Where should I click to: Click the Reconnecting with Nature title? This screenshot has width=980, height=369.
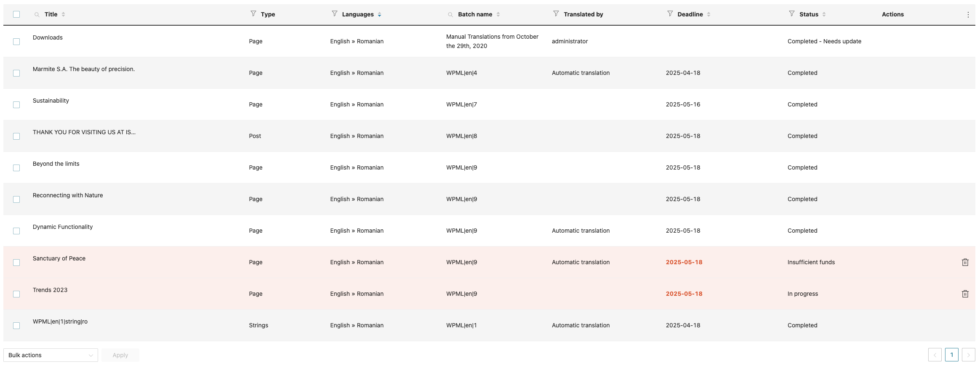(68, 195)
